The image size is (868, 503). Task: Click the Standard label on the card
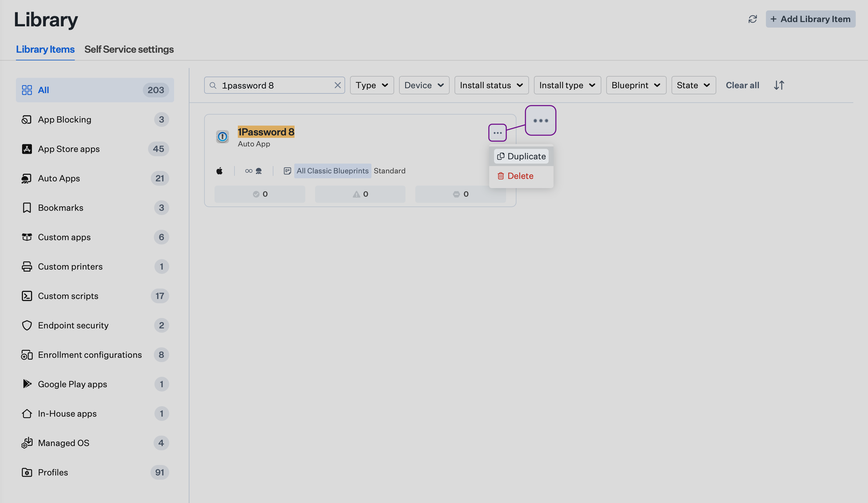(389, 171)
